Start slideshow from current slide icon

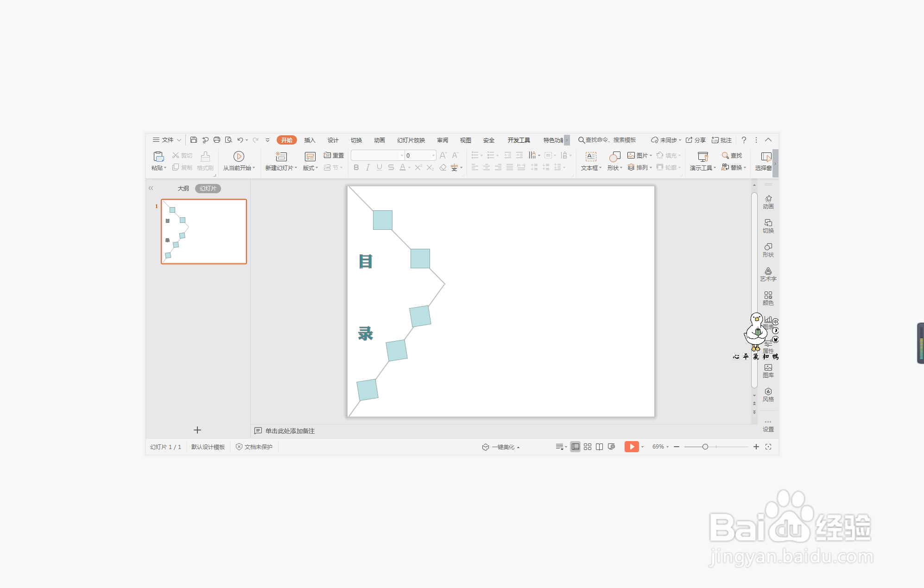pyautogui.click(x=239, y=156)
